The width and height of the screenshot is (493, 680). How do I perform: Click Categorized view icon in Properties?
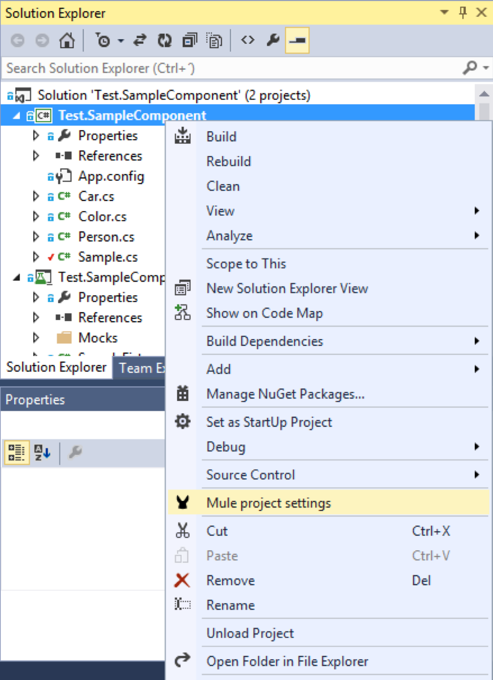pyautogui.click(x=16, y=453)
